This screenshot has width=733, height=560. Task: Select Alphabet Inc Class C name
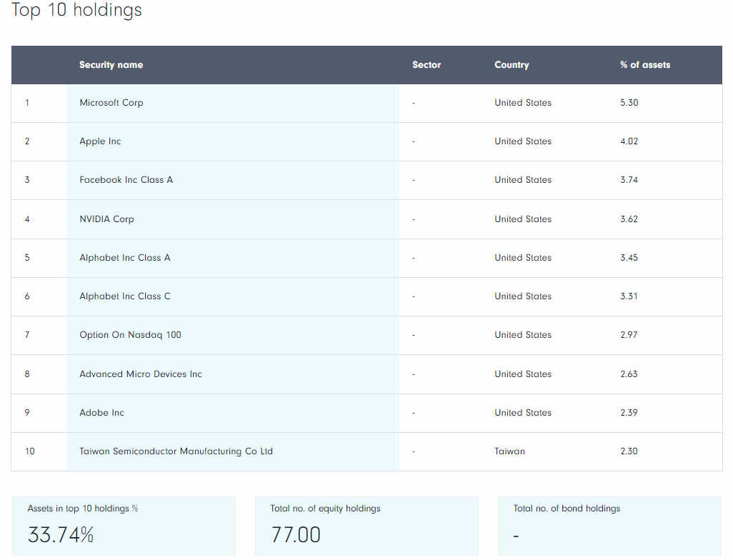125,296
